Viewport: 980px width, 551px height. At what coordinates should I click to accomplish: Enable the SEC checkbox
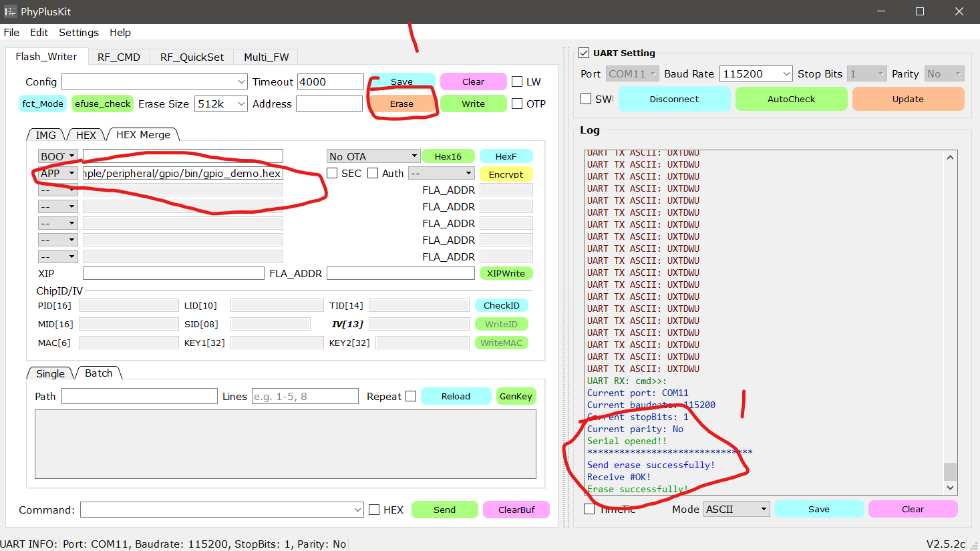point(332,173)
